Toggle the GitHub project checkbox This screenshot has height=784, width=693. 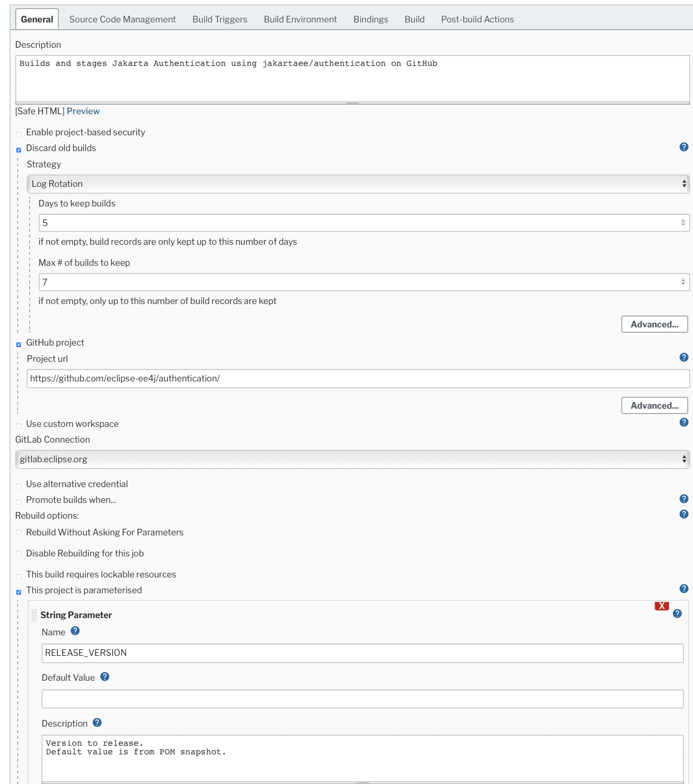point(19,344)
